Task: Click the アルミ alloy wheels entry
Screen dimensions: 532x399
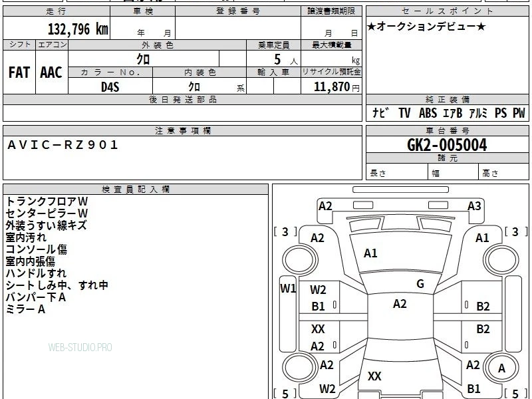Action: (x=478, y=113)
